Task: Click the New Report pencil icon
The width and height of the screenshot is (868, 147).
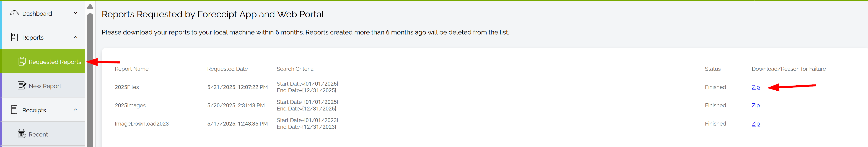Action: coord(22,86)
